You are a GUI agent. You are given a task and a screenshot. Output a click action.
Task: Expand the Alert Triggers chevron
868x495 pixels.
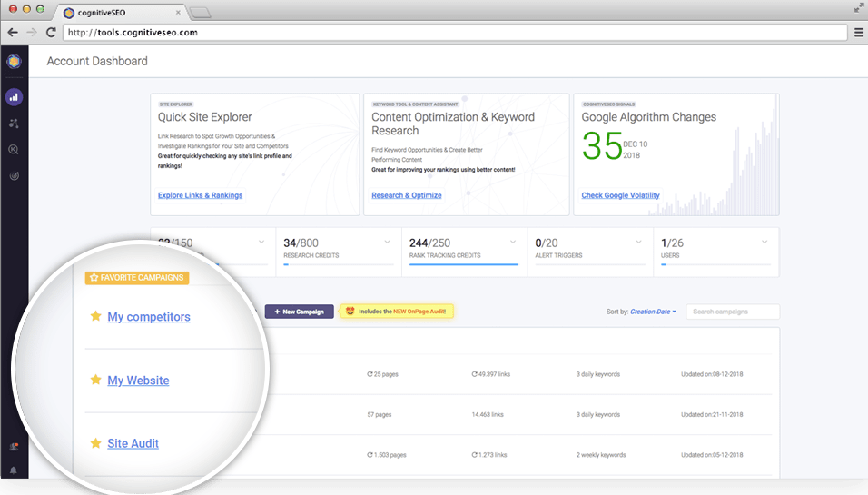tap(638, 242)
